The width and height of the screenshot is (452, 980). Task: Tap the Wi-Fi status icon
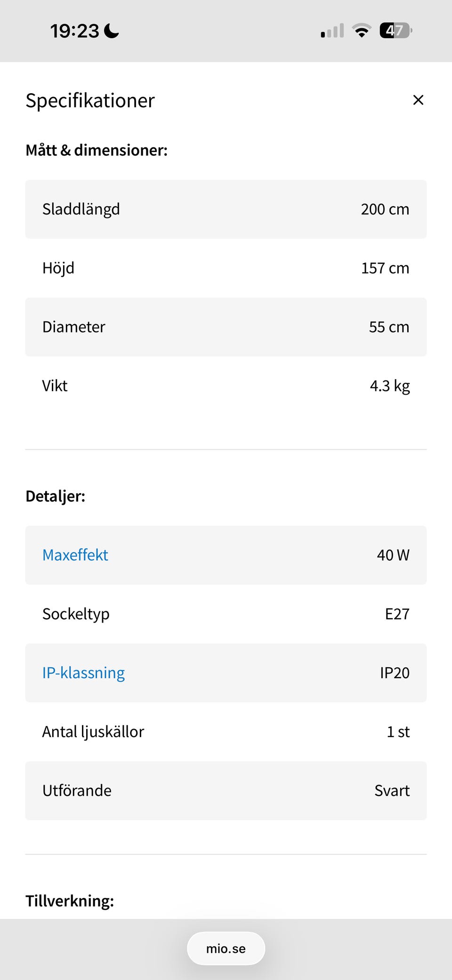[x=362, y=31]
